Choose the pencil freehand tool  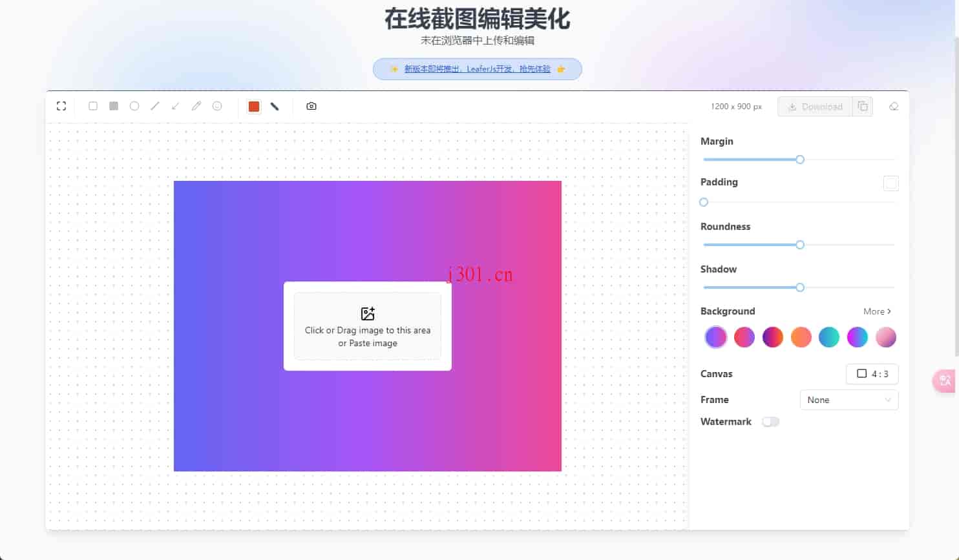tap(196, 106)
